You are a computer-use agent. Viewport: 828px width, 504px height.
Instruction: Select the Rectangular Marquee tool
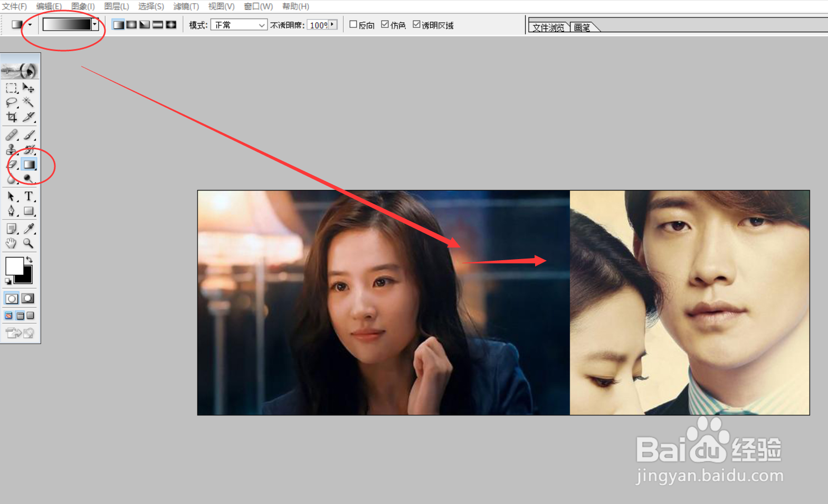pyautogui.click(x=12, y=88)
